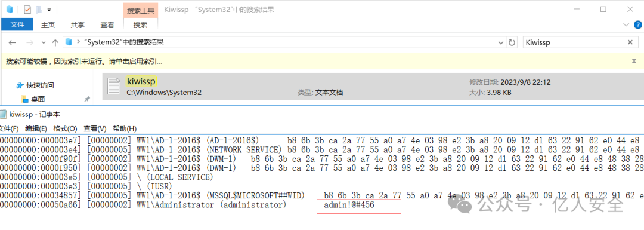Click the quick access properties checkmark icon

(27, 10)
